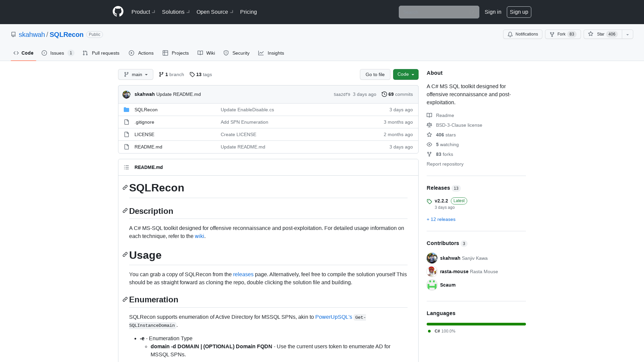Open rasta-mouse contributor avatar

point(432,271)
